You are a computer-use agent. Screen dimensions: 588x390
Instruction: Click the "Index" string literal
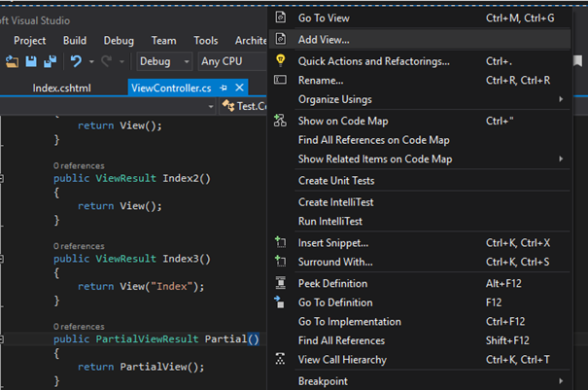pyautogui.click(x=172, y=286)
